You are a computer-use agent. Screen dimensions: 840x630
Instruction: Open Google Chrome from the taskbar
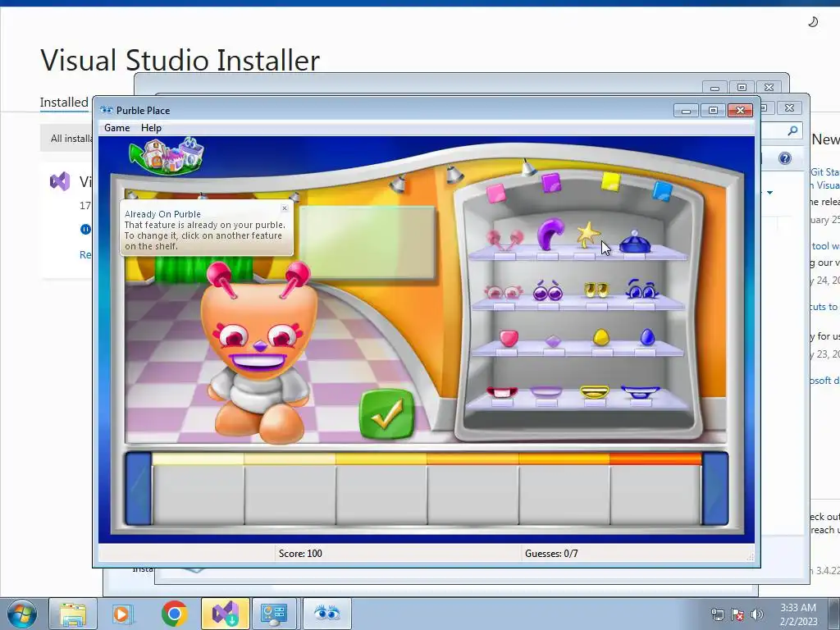[175, 614]
